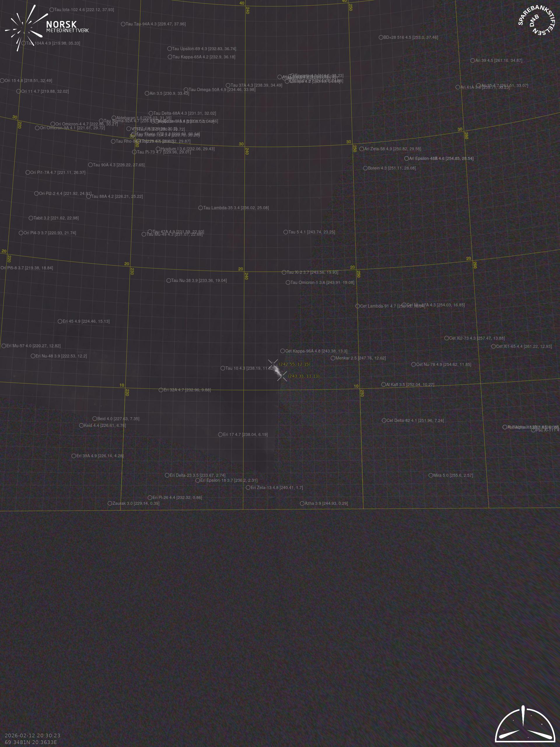
Task: Click the Tau 10 4.3 star marker
Action: [223, 368]
